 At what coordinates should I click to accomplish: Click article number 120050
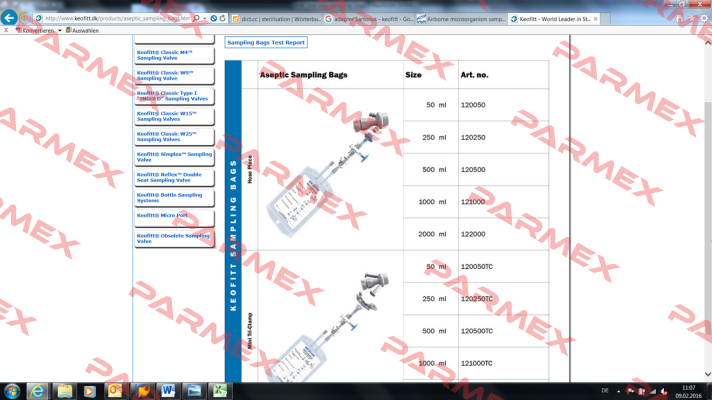tap(473, 105)
